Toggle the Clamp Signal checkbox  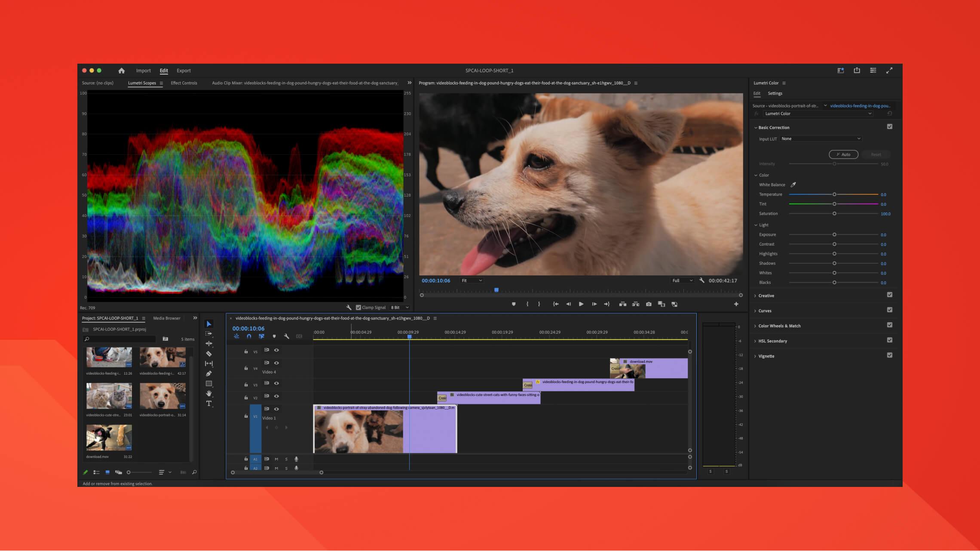(358, 308)
